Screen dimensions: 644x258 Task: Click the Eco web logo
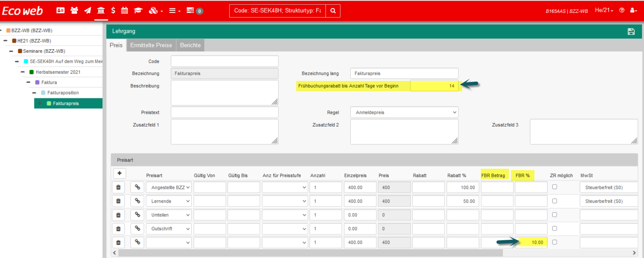click(23, 11)
